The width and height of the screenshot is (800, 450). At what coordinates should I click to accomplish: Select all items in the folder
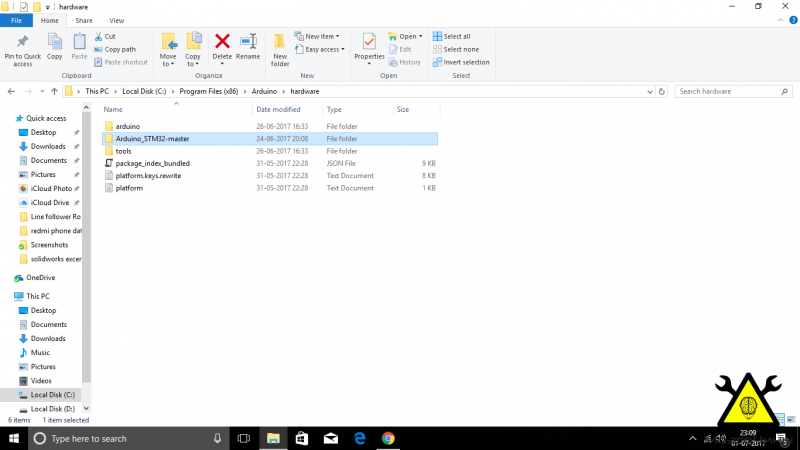pyautogui.click(x=452, y=36)
